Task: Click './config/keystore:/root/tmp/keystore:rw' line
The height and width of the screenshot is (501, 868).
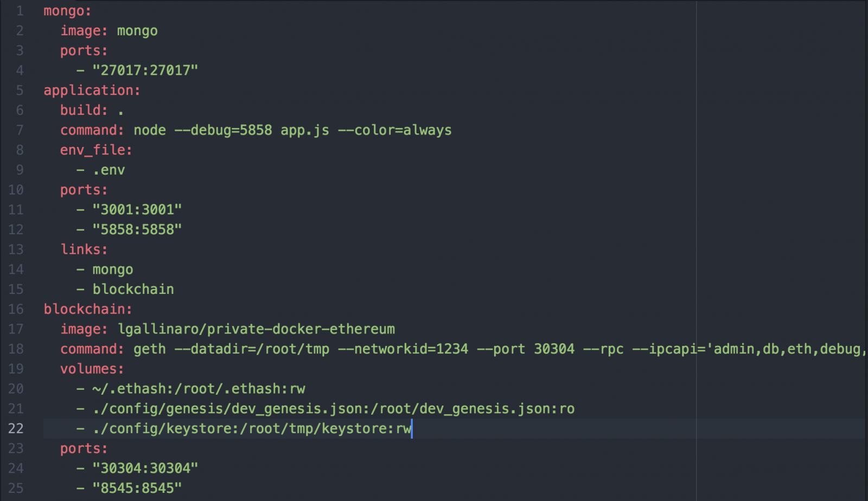Action: pos(252,429)
